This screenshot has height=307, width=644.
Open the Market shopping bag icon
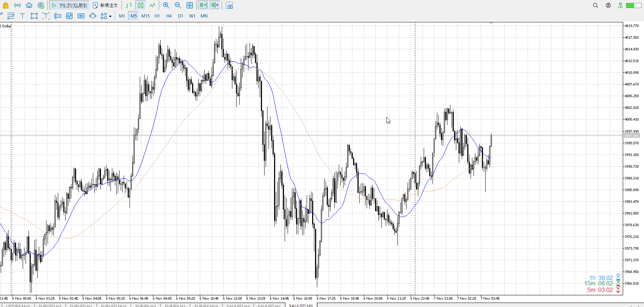pyautogui.click(x=5, y=5)
